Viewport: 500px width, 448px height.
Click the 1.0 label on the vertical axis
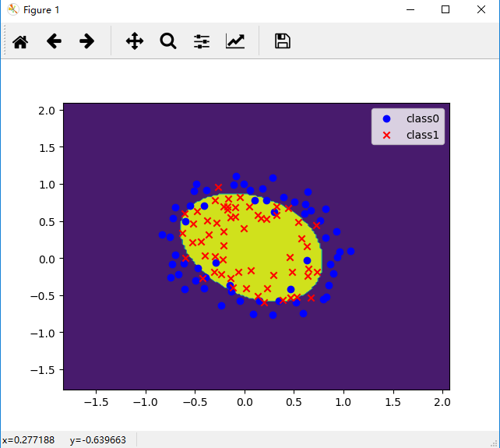tap(47, 185)
